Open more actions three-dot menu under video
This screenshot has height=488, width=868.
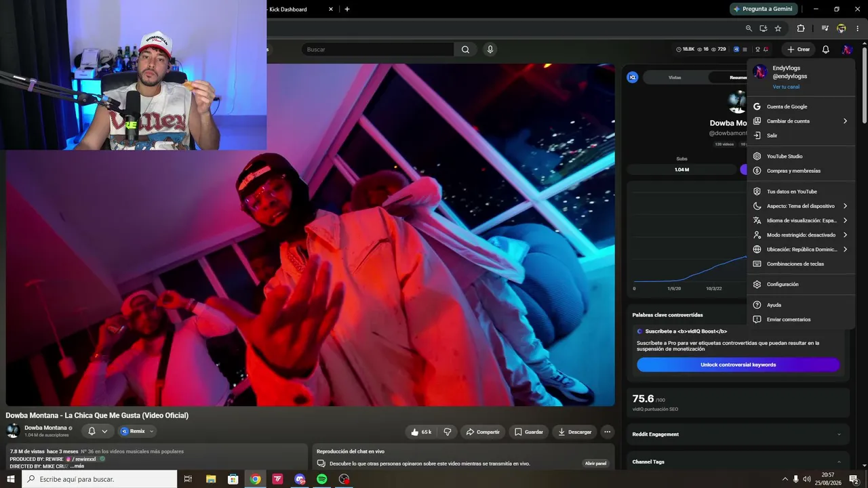(x=608, y=432)
